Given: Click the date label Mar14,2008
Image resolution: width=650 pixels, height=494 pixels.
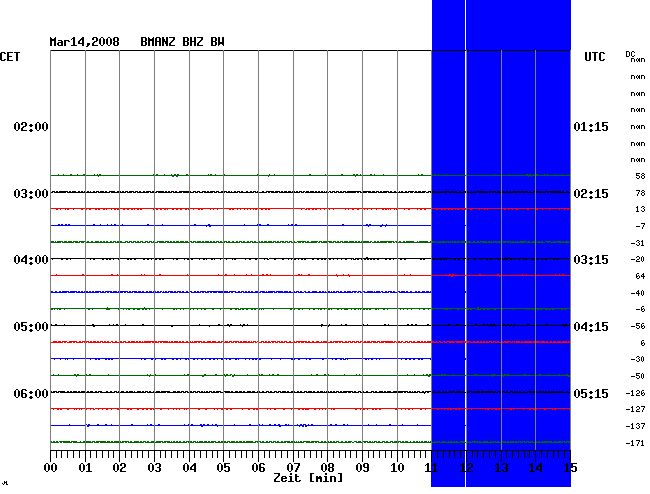Looking at the screenshot, I should point(85,42).
